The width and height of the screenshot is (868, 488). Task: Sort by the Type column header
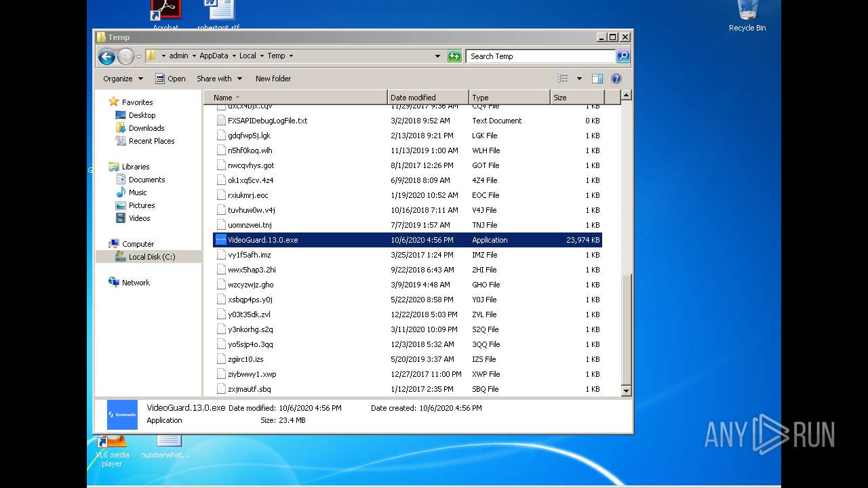[x=509, y=98]
